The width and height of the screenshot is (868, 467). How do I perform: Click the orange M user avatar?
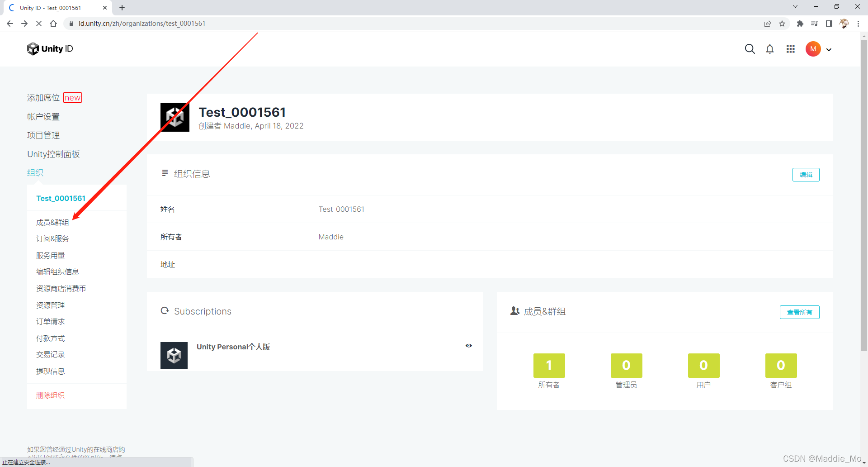tap(813, 49)
